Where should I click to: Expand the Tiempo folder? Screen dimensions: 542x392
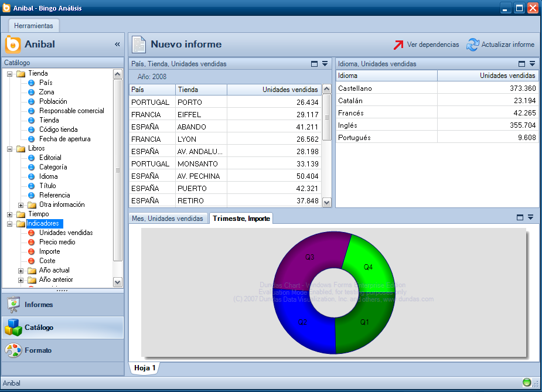pyautogui.click(x=10, y=214)
